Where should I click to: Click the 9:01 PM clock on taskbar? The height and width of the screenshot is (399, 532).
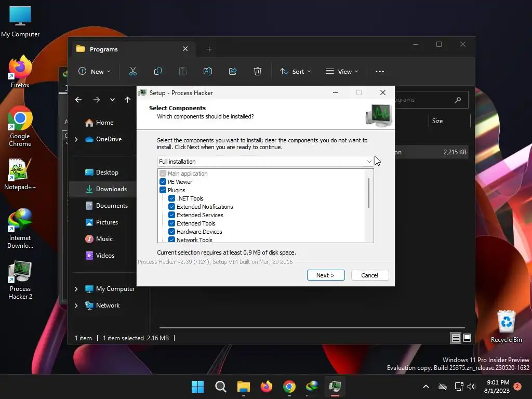(497, 382)
